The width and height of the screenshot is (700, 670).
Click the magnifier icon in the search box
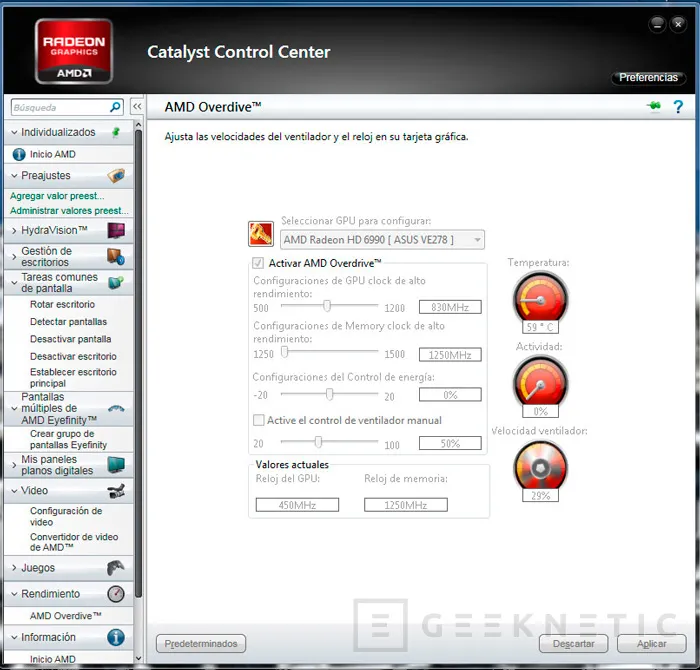pos(115,107)
